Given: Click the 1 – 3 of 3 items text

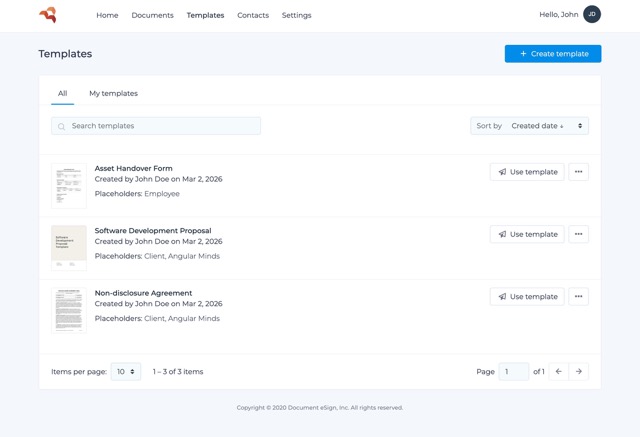Looking at the screenshot, I should pos(178,372).
